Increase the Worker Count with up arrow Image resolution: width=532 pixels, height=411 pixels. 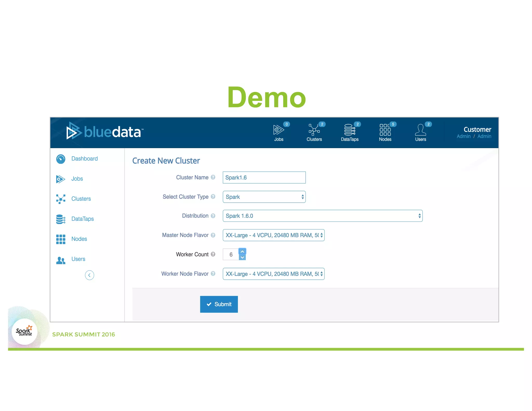click(242, 251)
